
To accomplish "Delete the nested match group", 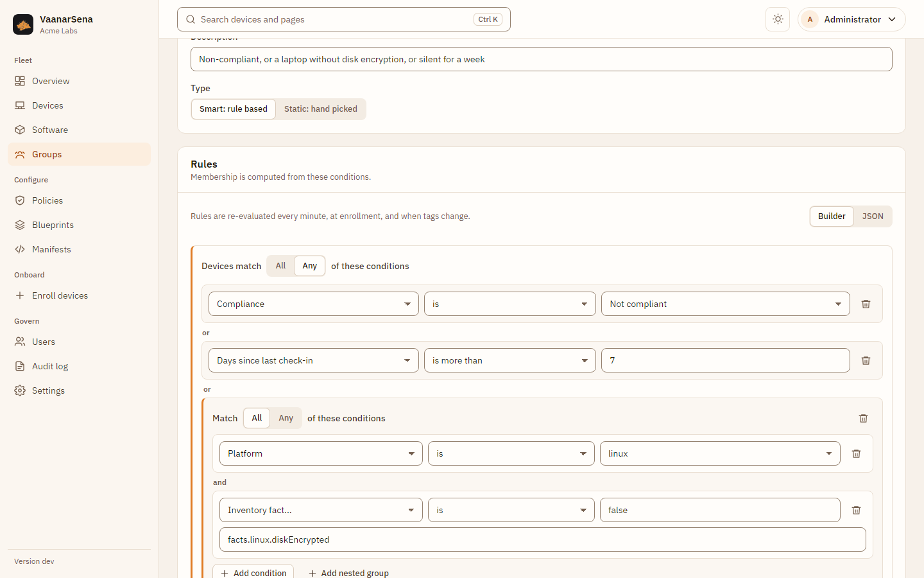I will pos(863,418).
